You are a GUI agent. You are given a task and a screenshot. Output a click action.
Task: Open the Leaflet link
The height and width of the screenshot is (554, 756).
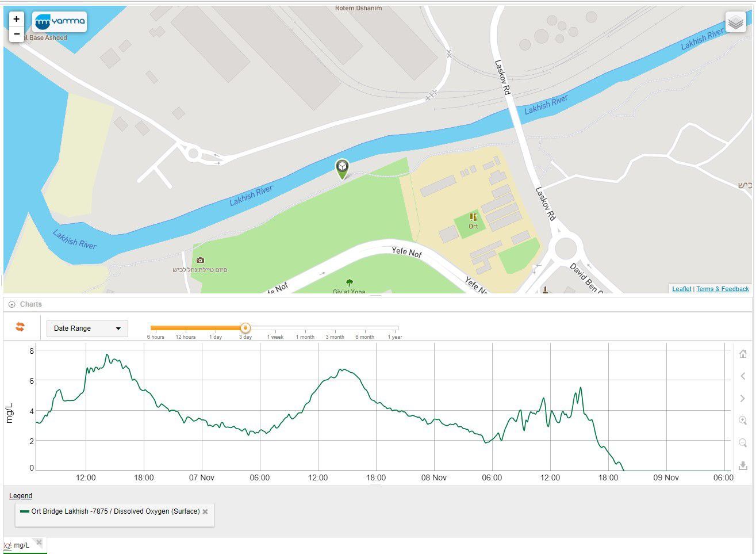click(681, 289)
